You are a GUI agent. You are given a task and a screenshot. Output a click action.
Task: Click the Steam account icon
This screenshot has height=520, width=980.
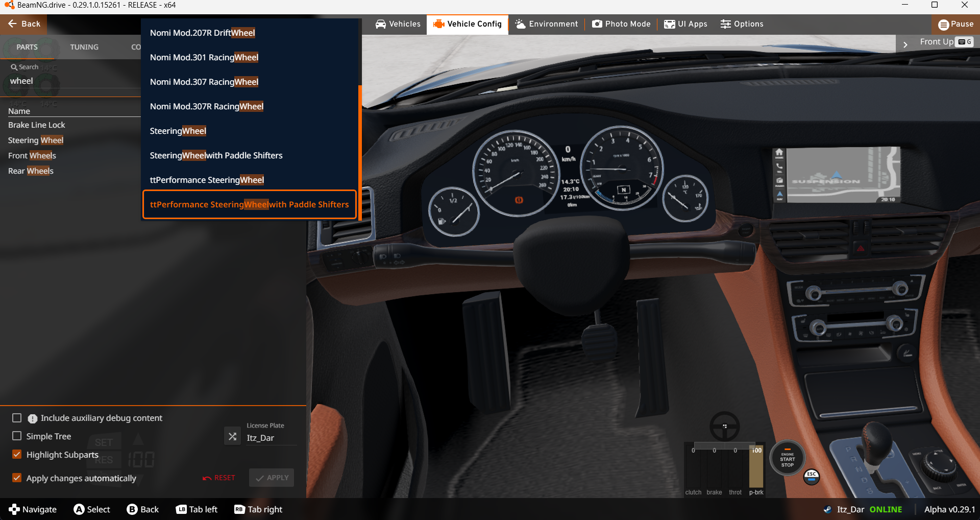coord(827,509)
